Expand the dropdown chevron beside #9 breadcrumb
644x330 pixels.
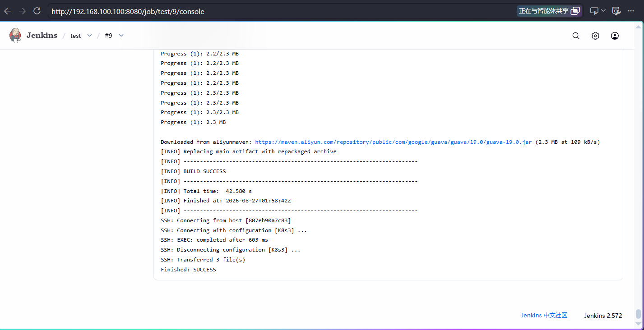tap(121, 36)
